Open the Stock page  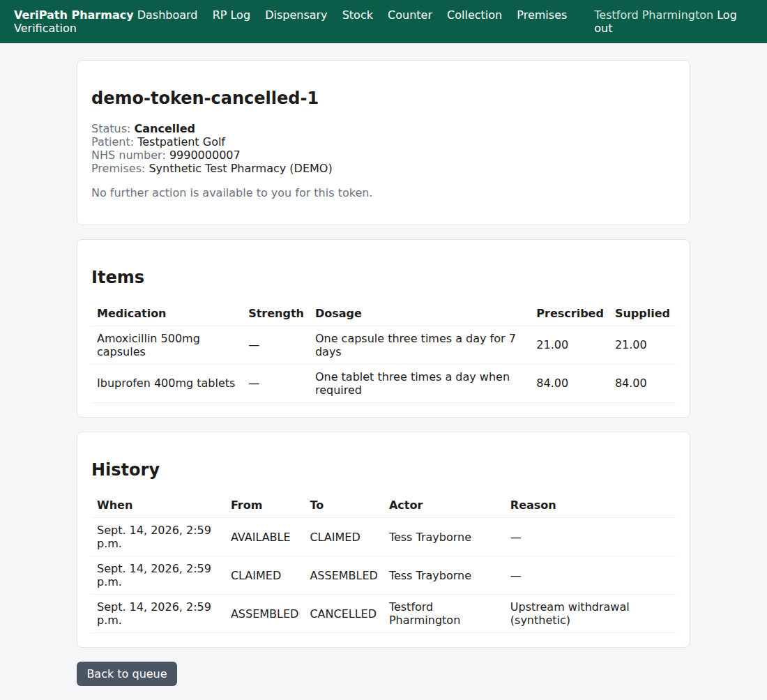coord(358,15)
